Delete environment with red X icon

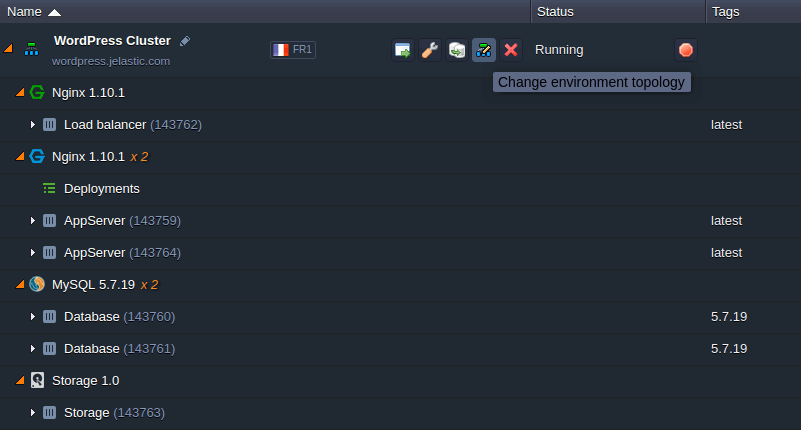tap(511, 50)
